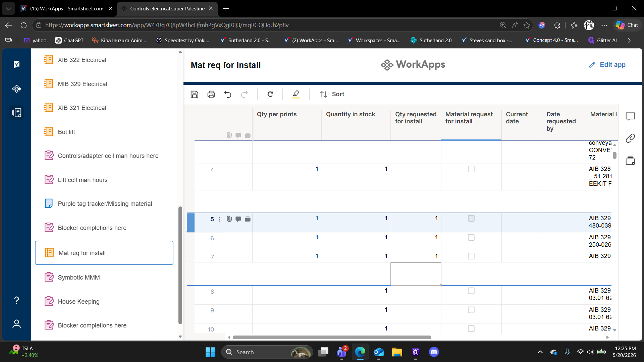
Task: Redo the last undone change
Action: pos(245,95)
